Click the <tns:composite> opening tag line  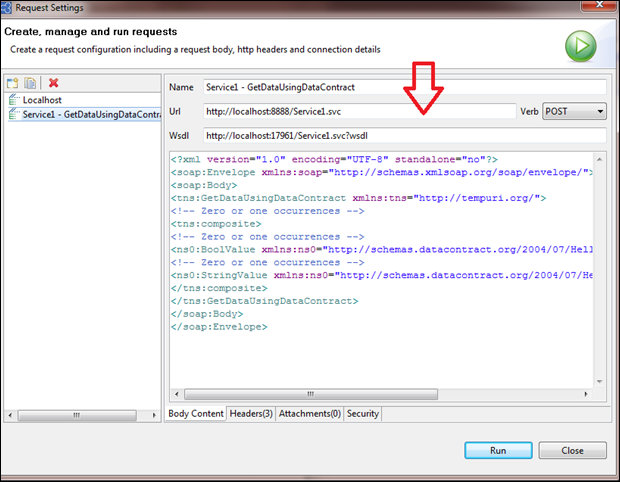click(216, 224)
